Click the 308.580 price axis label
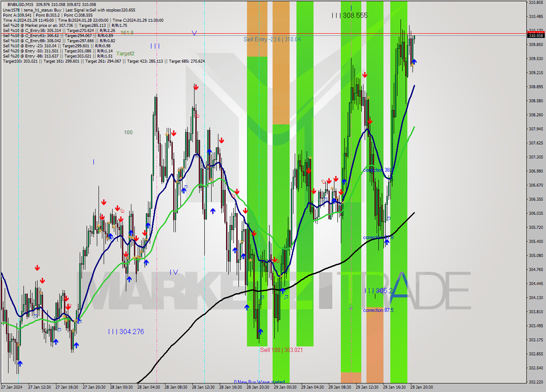Screen dimensions: 546x392 tap(536, 101)
